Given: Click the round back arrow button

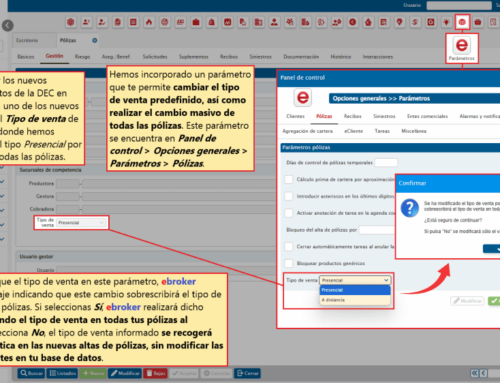Looking at the screenshot, I should [x=8, y=26].
